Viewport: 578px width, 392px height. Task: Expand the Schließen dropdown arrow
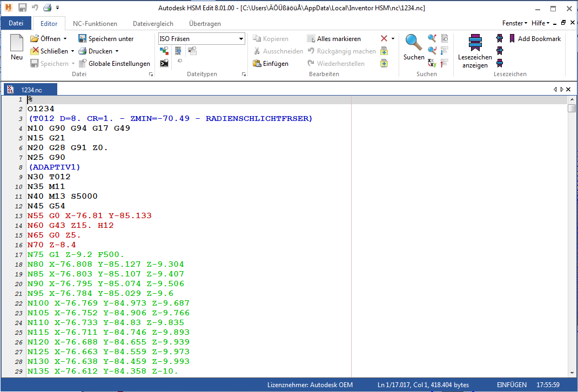[72, 51]
